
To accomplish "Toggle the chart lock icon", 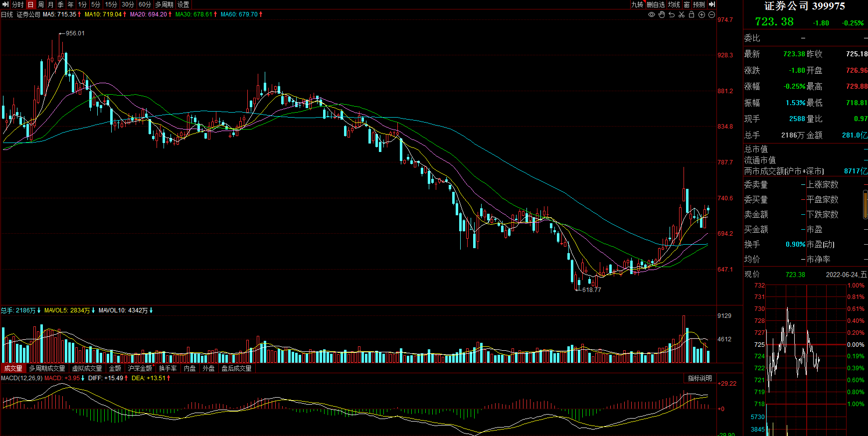I will 692,14.
